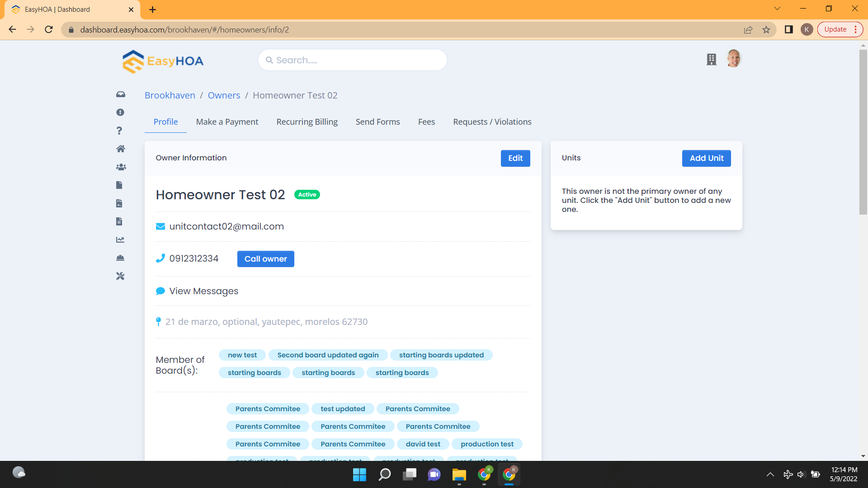Screen dimensions: 868x488
Task: Switch to the Send Forms tab
Action: 377,122
